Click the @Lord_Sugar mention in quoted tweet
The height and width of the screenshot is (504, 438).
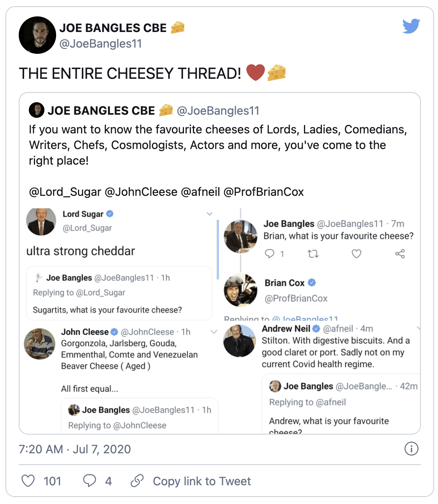65,192
